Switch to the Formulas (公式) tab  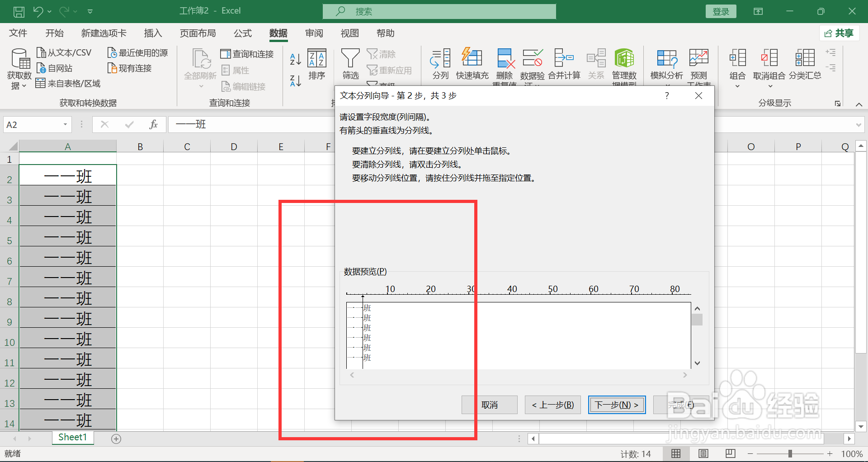click(x=243, y=33)
